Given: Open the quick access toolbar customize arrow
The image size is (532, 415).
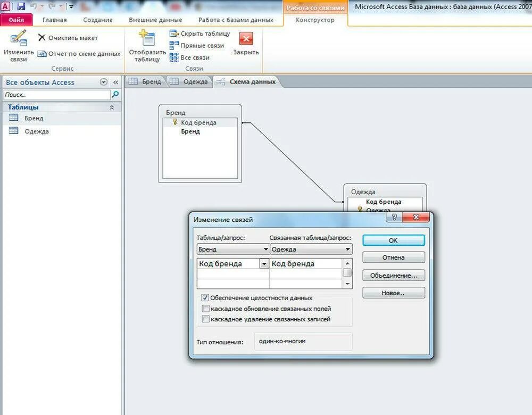Looking at the screenshot, I should [x=71, y=6].
